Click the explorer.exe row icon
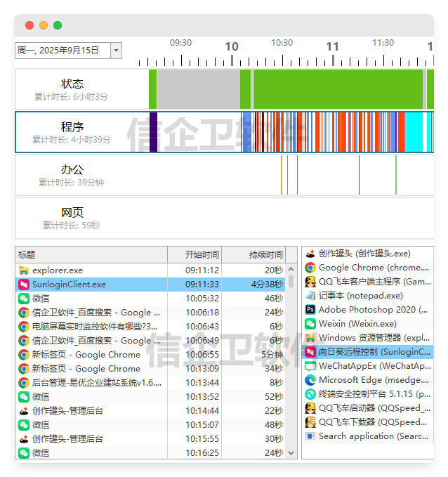This screenshot has width=448, height=477. 24,270
